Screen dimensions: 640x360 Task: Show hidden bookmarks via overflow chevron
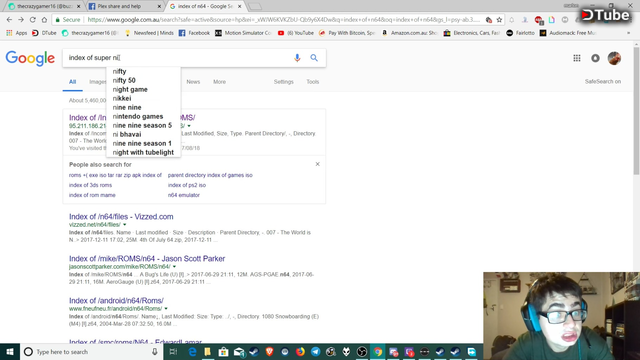pyautogui.click(x=629, y=33)
